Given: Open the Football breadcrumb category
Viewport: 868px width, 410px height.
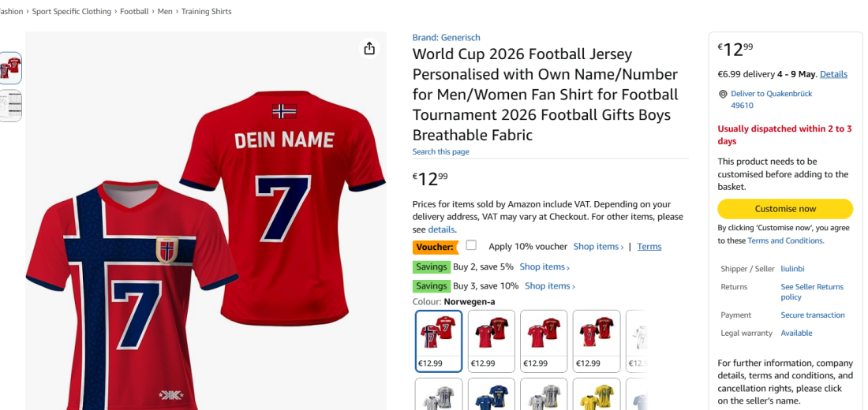Looking at the screenshot, I should pyautogui.click(x=134, y=12).
